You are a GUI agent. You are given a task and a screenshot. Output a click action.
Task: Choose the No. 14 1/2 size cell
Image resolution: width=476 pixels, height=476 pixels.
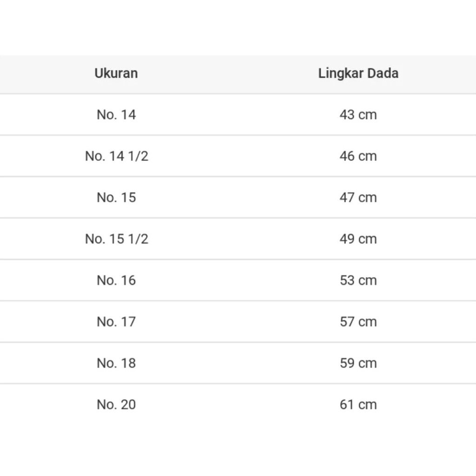tap(116, 156)
